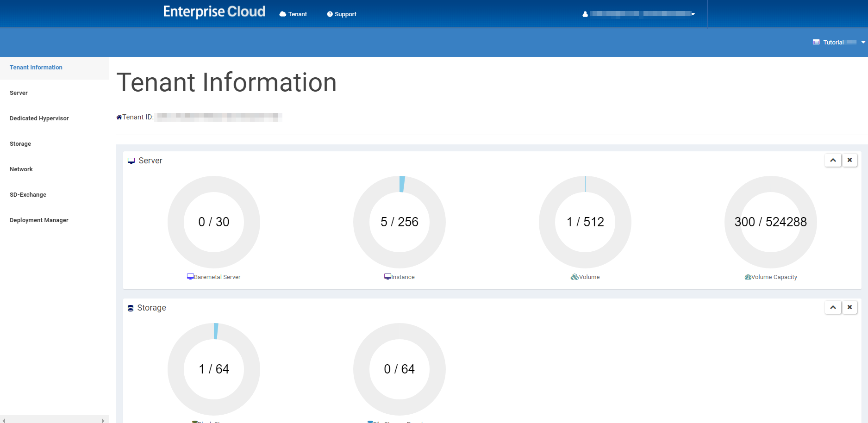The width and height of the screenshot is (868, 423).
Task: Expand the user account dropdown in header
Action: click(693, 14)
